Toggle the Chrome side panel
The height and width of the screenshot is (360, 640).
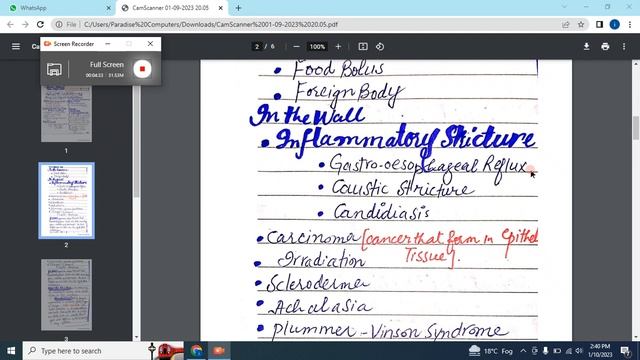coord(599,24)
